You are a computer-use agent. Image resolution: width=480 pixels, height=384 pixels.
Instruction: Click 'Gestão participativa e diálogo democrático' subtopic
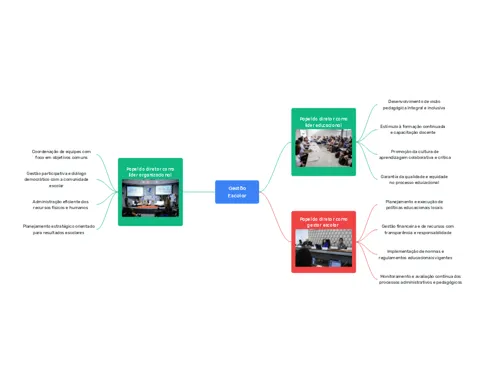pyautogui.click(x=56, y=179)
